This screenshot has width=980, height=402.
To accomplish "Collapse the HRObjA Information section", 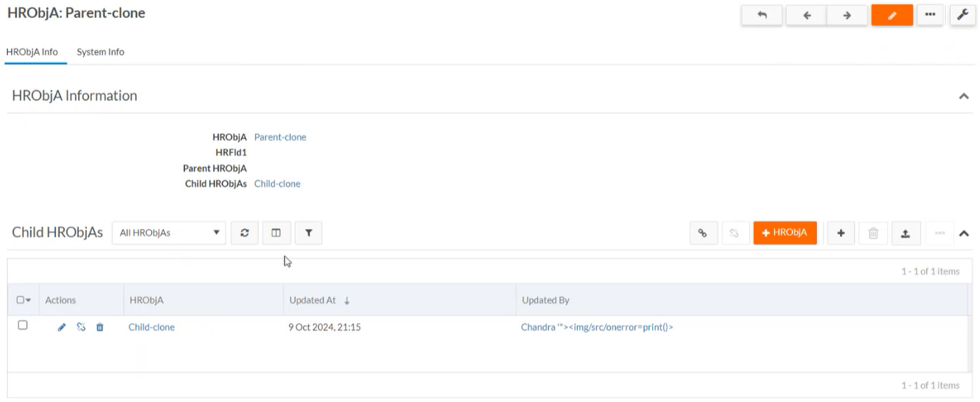I will pyautogui.click(x=963, y=96).
